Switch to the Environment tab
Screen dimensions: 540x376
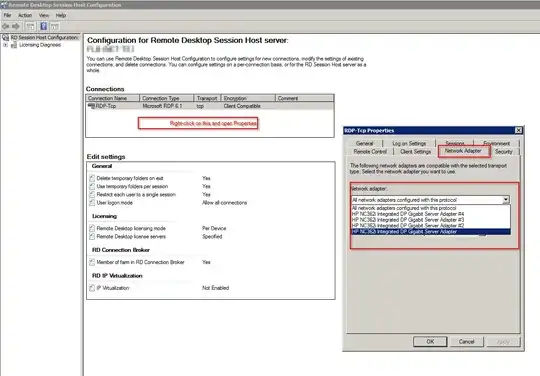(496, 143)
